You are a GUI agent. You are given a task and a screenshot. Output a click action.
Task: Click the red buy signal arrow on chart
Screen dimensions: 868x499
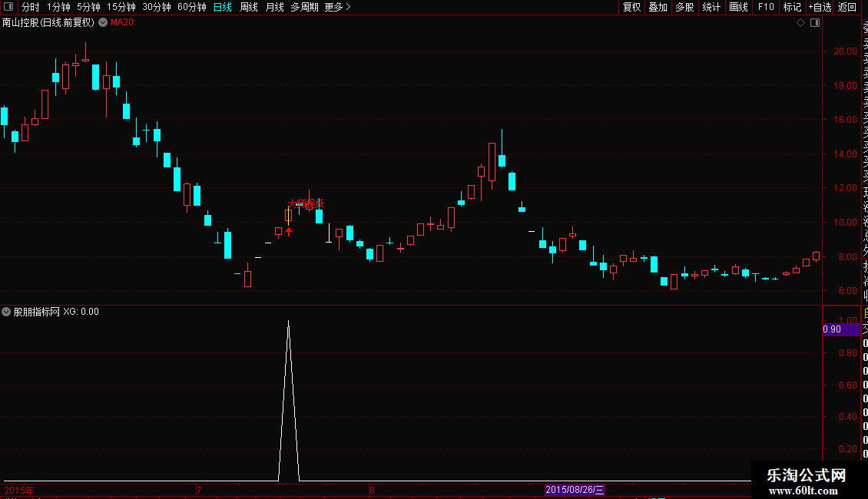pos(288,231)
